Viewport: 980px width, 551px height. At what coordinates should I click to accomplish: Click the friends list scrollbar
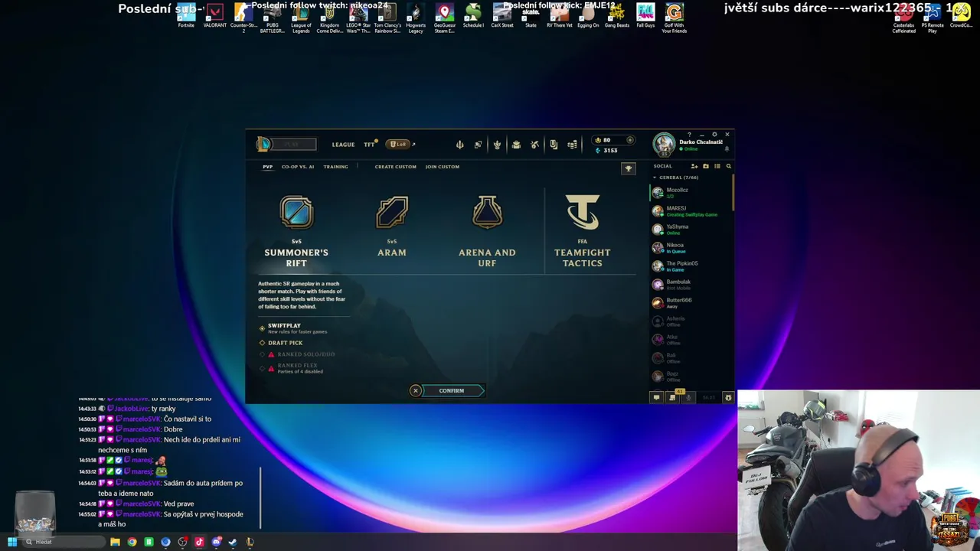click(733, 193)
